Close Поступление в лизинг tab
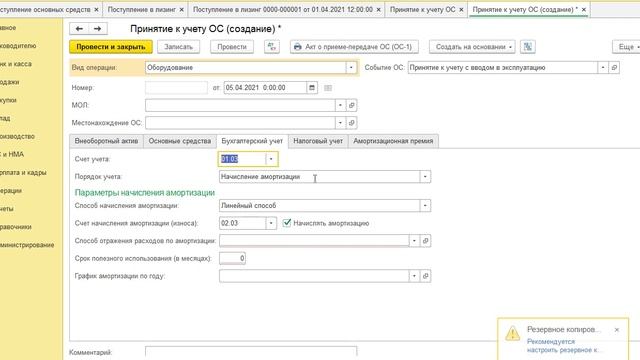Viewport: 640px width, 360px height. point(182,9)
